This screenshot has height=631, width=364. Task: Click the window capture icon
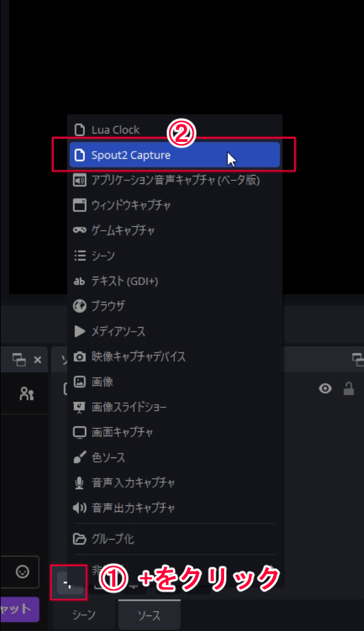point(79,205)
